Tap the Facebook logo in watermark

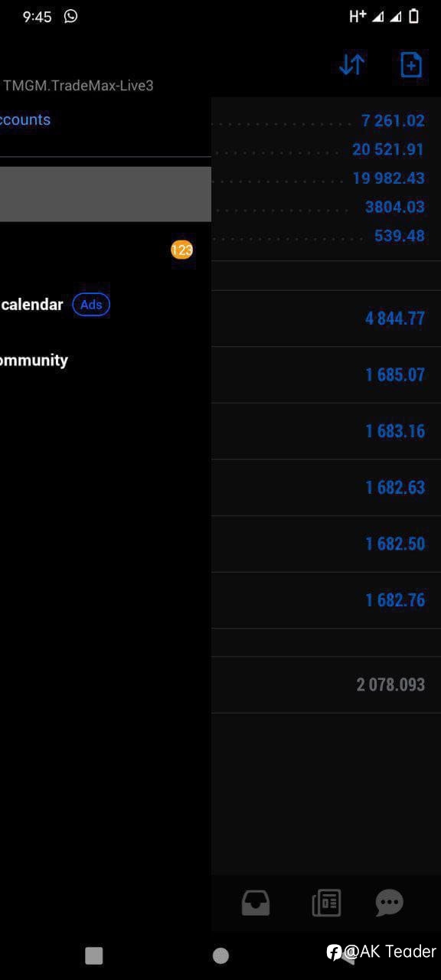pos(334,952)
